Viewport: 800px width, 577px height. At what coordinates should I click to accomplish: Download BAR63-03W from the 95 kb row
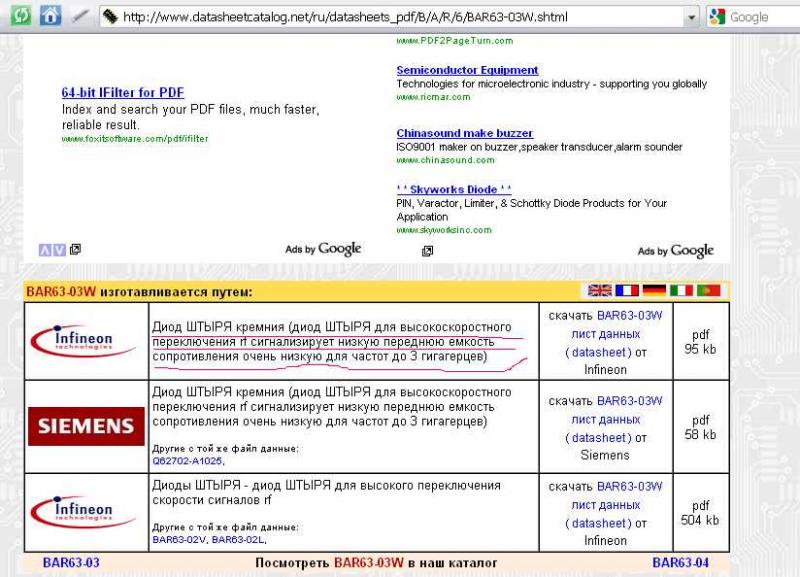click(x=630, y=316)
